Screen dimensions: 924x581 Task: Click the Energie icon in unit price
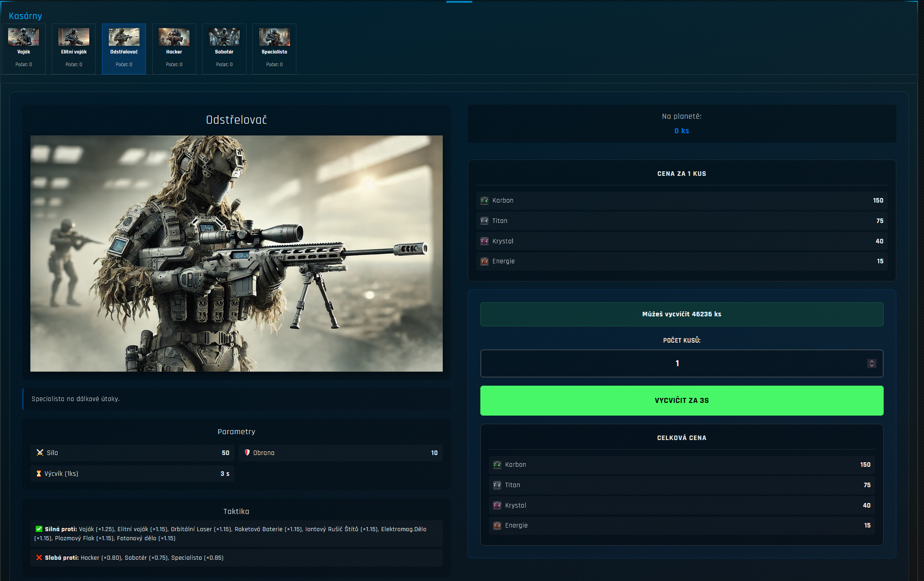484,261
